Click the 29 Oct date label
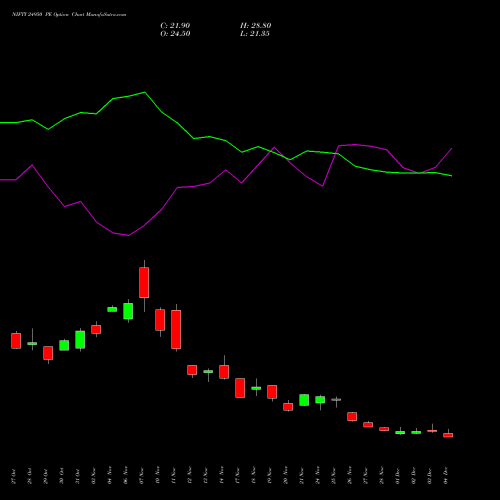 click(46, 476)
